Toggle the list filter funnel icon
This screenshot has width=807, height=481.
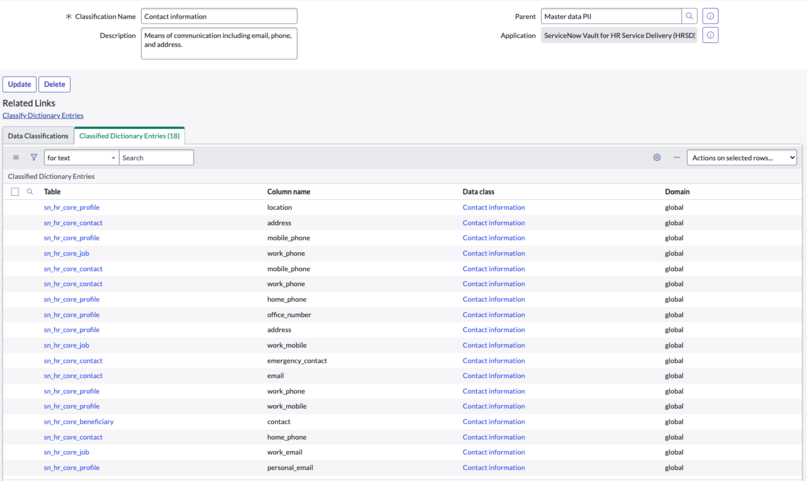(33, 157)
